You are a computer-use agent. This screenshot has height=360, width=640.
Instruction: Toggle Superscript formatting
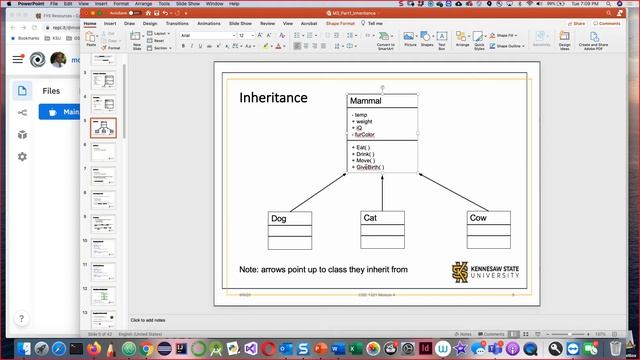[218, 47]
